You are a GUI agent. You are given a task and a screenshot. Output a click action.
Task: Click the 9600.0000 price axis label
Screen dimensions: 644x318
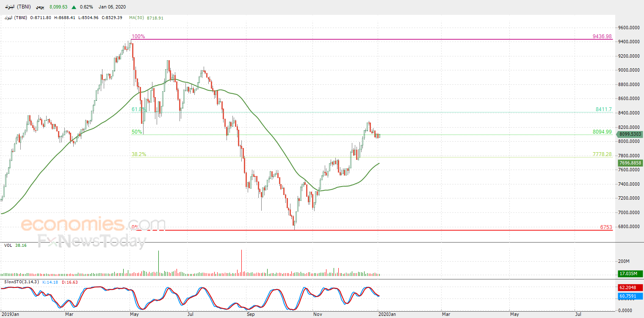[630, 28]
